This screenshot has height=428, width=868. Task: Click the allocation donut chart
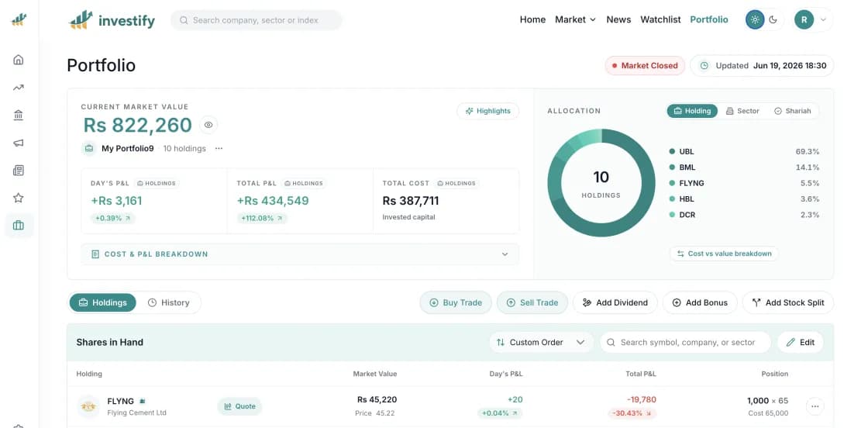coord(601,183)
